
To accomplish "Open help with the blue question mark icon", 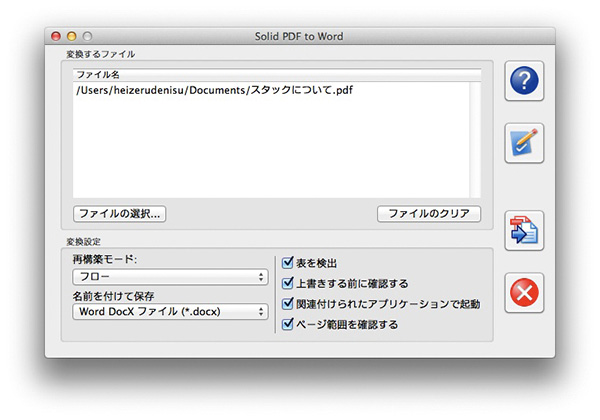I will pos(525,82).
